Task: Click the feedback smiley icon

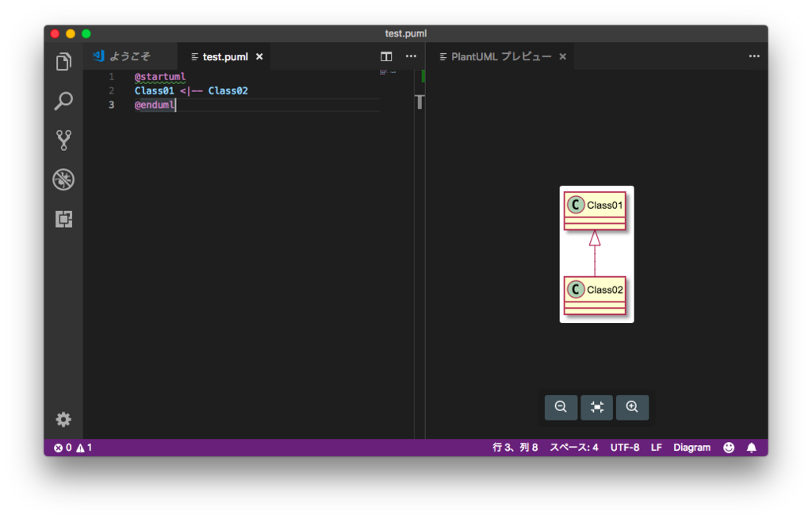Action: point(729,448)
